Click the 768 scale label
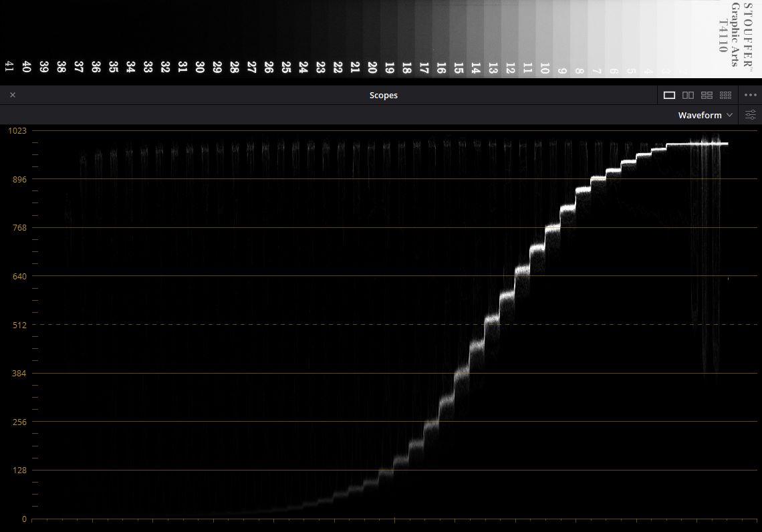The image size is (762, 532). [x=19, y=227]
